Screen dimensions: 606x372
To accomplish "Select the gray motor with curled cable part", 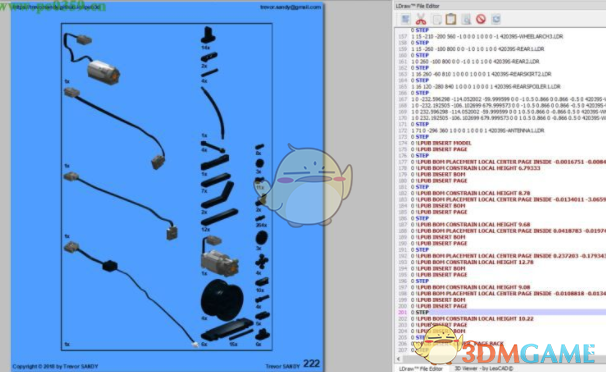I will [93, 58].
